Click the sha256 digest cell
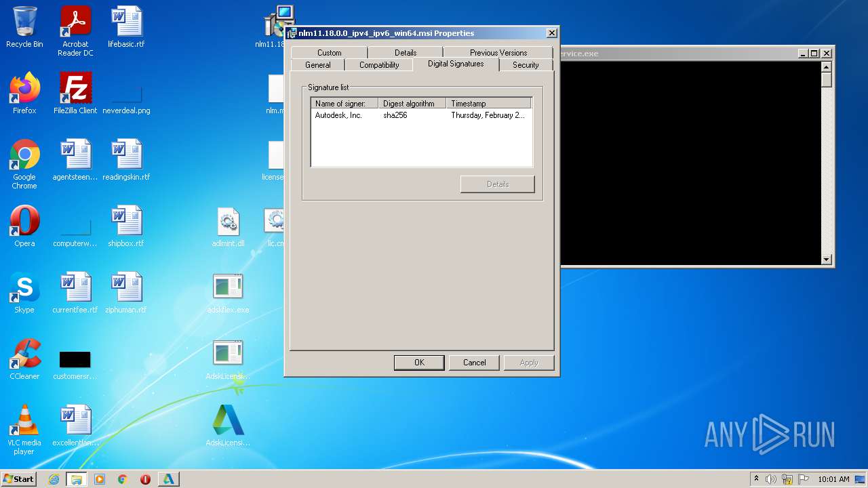This screenshot has height=488, width=868. coord(395,115)
